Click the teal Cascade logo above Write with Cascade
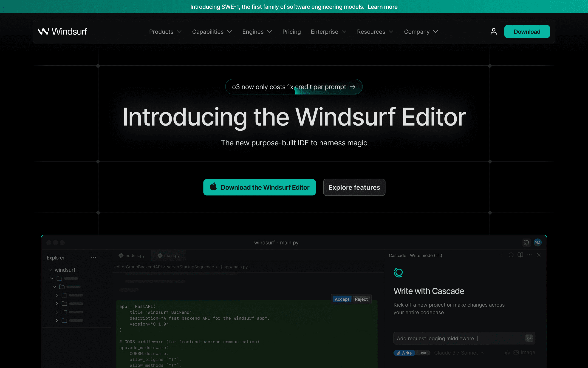The height and width of the screenshot is (368, 588). (398, 272)
